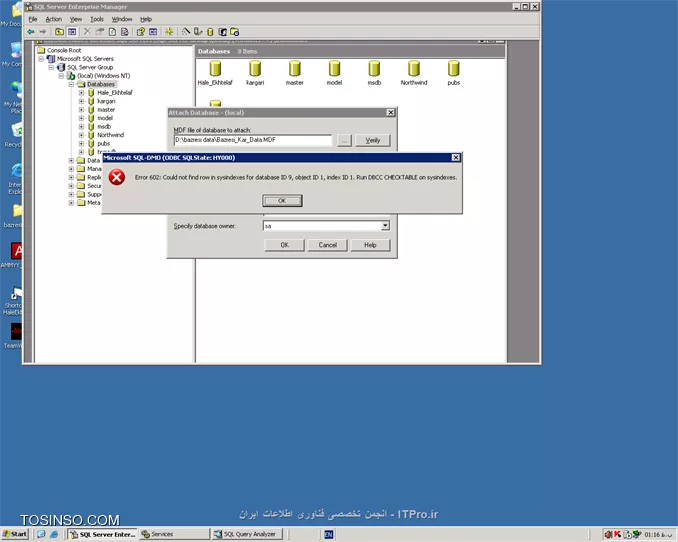Click the New Database cylinder toolbar icon

(210, 32)
